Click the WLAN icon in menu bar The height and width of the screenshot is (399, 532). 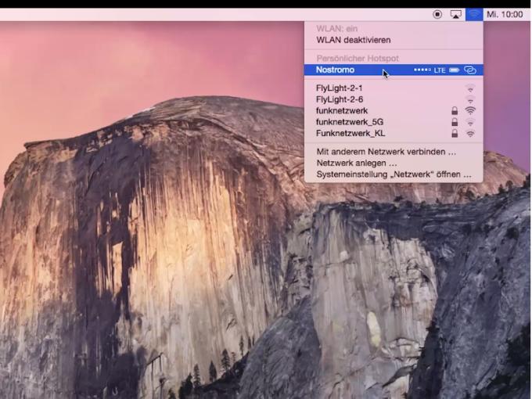pos(474,14)
